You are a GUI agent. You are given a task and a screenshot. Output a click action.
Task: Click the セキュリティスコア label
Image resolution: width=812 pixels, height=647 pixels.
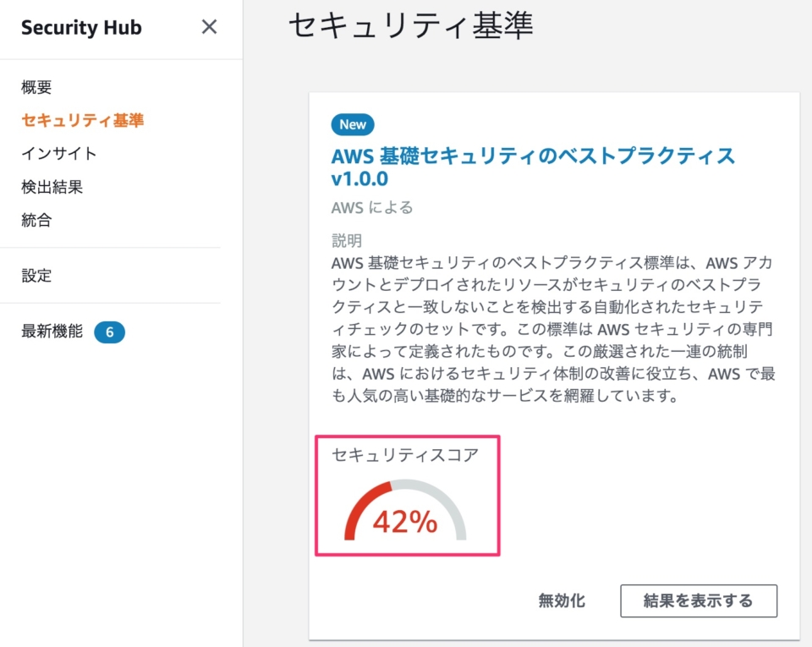405,455
